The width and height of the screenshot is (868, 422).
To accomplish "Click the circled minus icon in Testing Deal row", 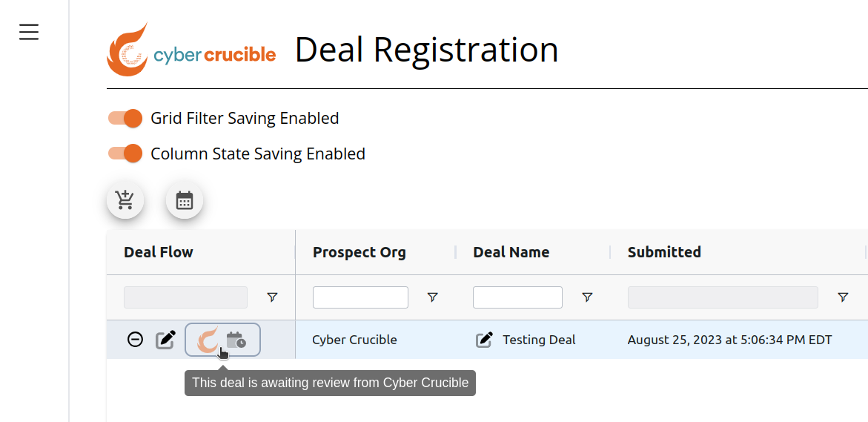I will click(135, 339).
